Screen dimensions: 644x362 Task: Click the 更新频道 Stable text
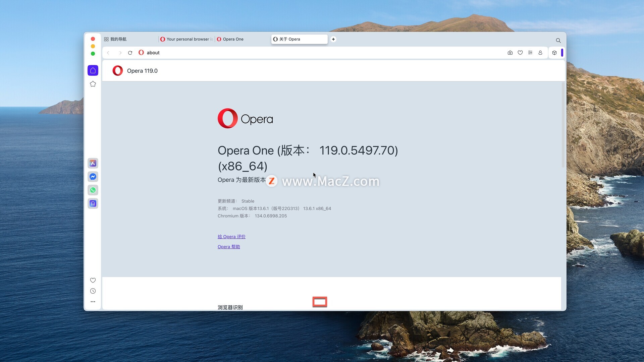coord(236,201)
